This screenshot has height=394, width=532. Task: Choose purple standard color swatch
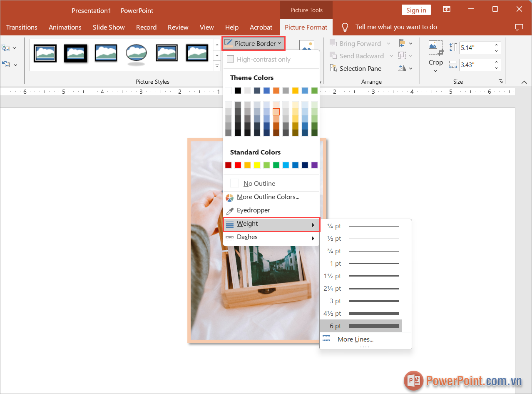pos(314,165)
